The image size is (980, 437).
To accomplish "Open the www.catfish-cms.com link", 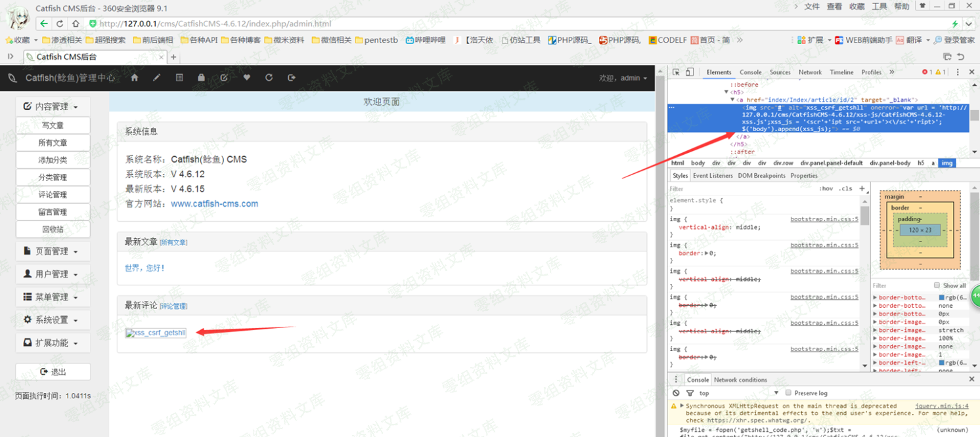I will pos(214,203).
